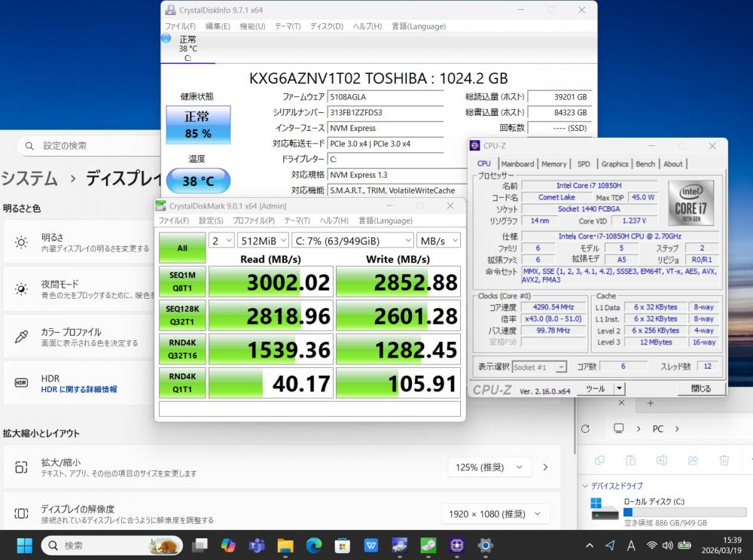Launch Copilot from the taskbar
This screenshot has width=753, height=560.
click(x=228, y=545)
